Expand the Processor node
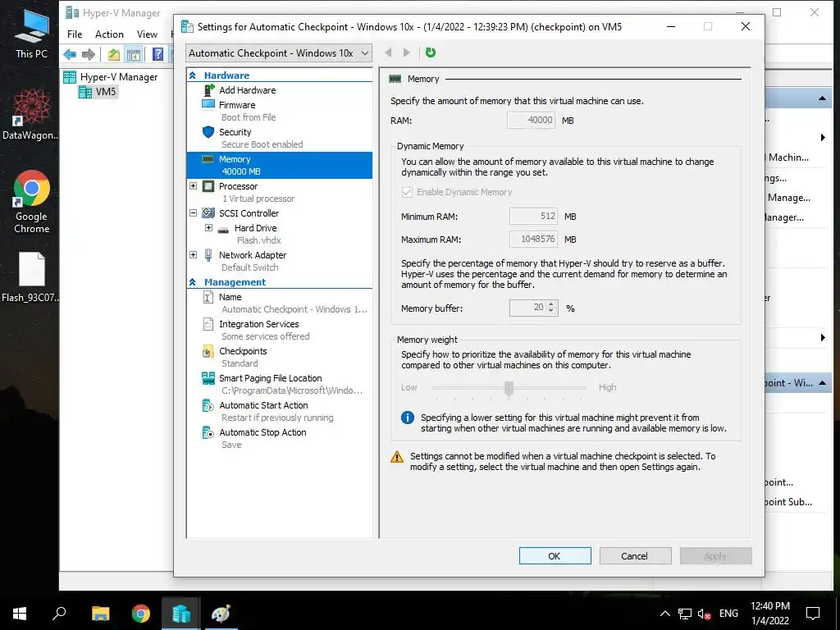The image size is (840, 630). tap(194, 186)
